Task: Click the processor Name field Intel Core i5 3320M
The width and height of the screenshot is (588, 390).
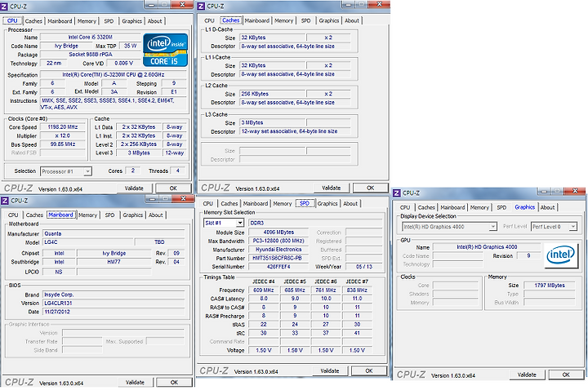Action: [x=90, y=37]
